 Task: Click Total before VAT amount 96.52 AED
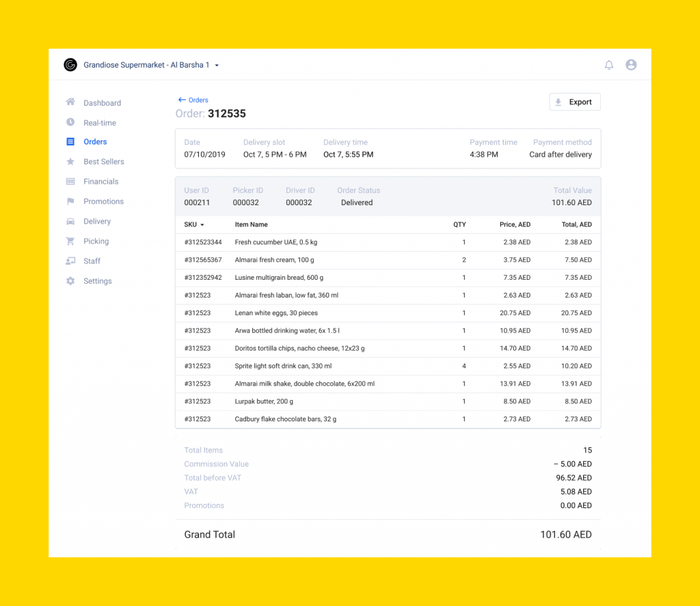point(574,478)
